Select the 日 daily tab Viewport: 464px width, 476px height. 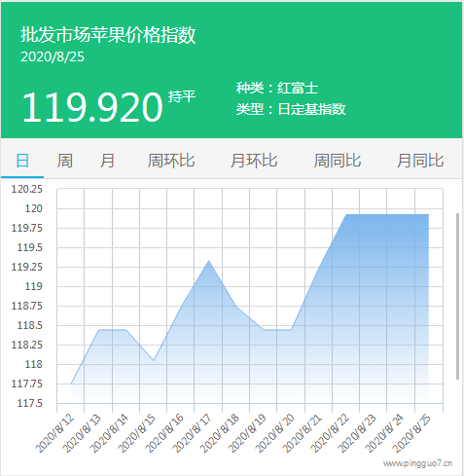[x=22, y=161]
